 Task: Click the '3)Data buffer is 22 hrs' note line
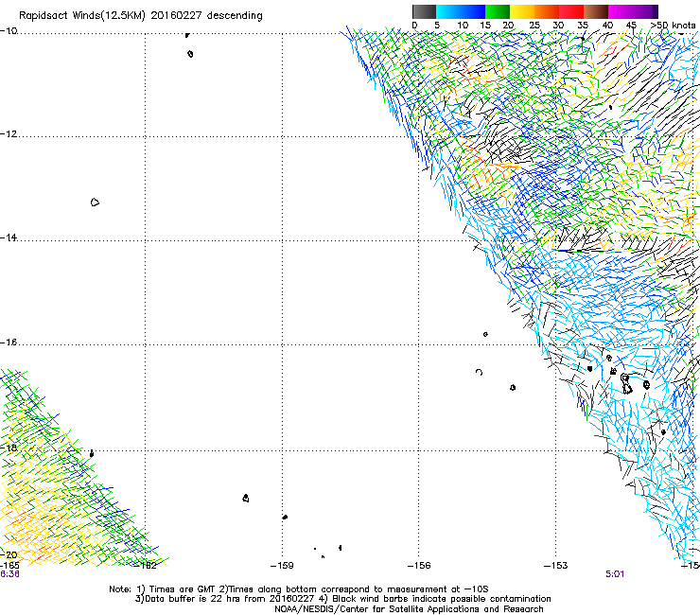(342, 599)
